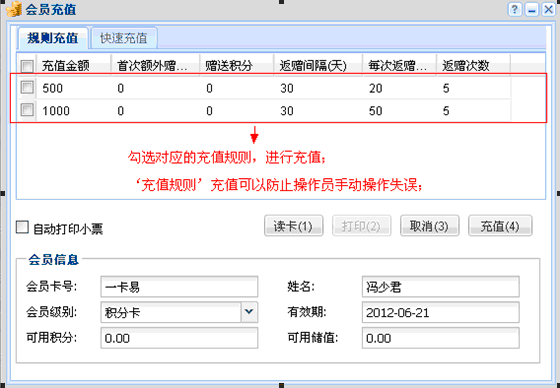Screen dimensions: 560x388
Task: Click 每次返赠 value 20
Action: pos(376,88)
